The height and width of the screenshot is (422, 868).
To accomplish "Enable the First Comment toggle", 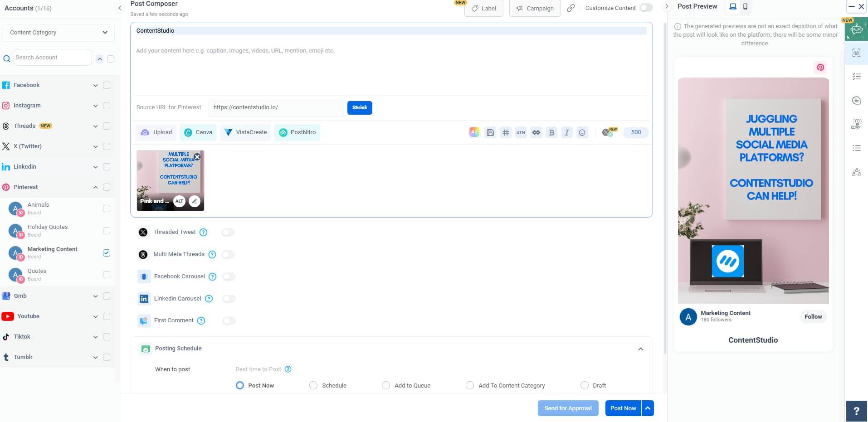I will (x=229, y=321).
